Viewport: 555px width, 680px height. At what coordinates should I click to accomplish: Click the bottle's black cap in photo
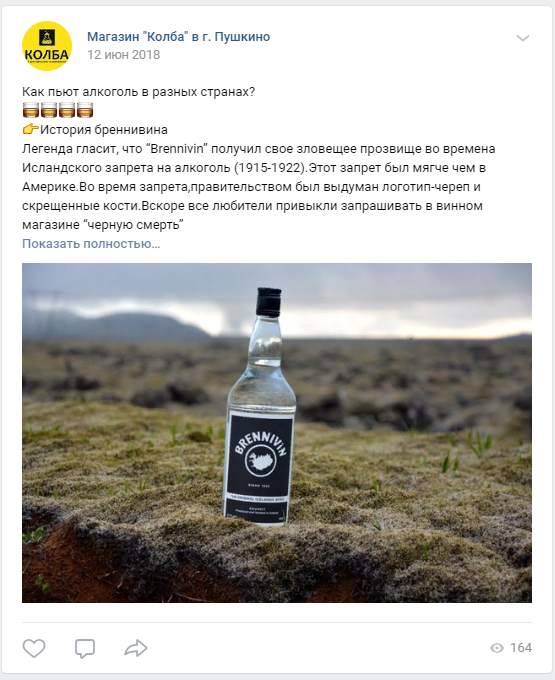(269, 301)
